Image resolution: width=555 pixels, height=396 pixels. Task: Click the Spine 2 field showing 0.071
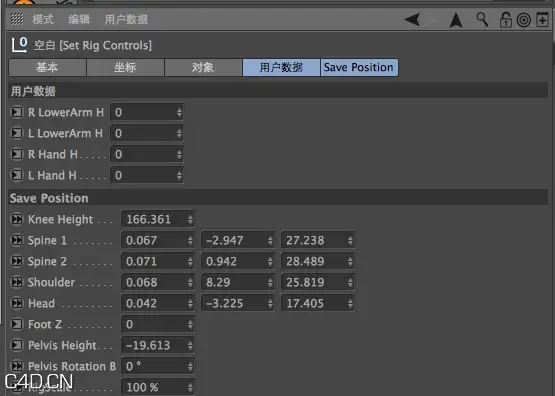[x=158, y=261]
